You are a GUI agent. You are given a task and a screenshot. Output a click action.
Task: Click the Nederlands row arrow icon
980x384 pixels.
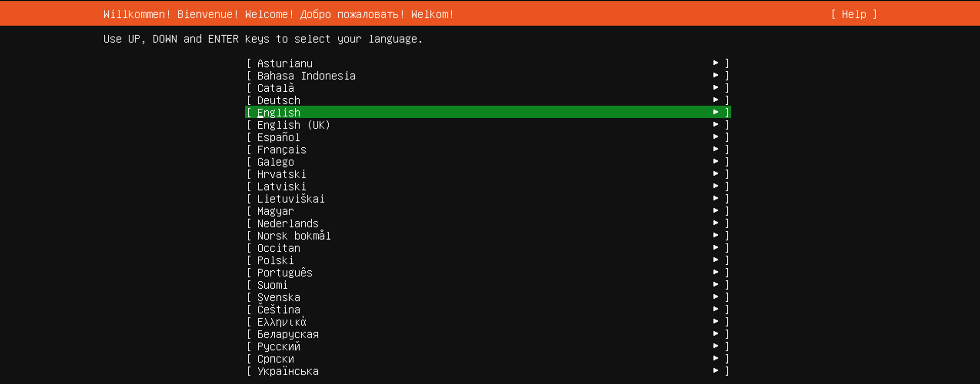click(715, 223)
